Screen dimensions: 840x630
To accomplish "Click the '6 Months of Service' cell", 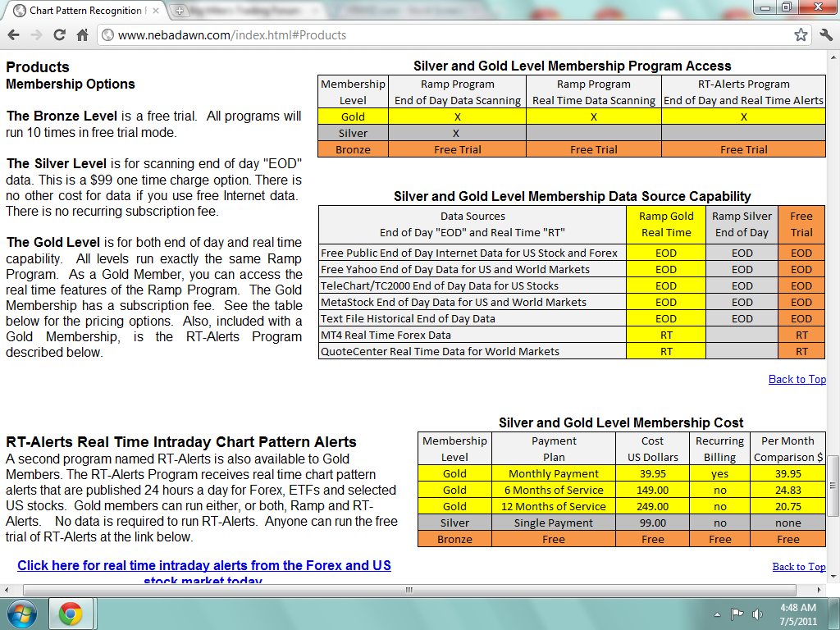I will [x=554, y=491].
